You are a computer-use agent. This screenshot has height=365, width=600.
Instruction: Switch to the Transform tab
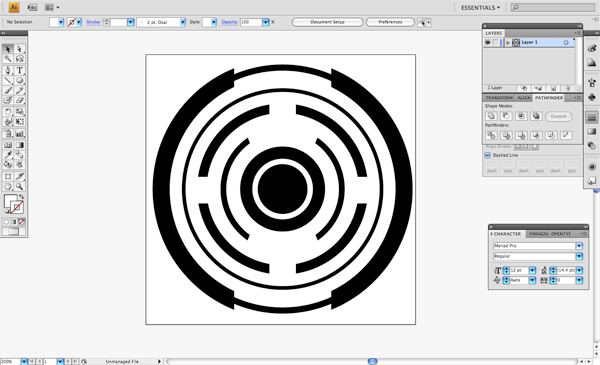coord(499,98)
